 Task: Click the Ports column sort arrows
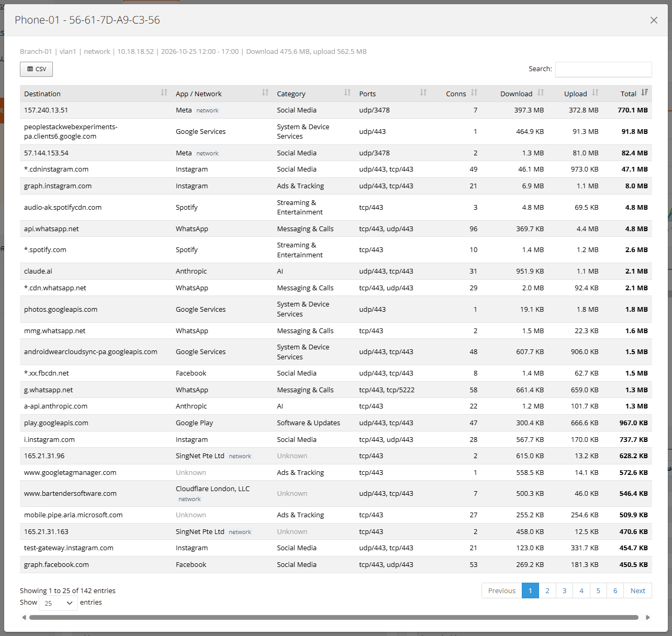pos(423,93)
